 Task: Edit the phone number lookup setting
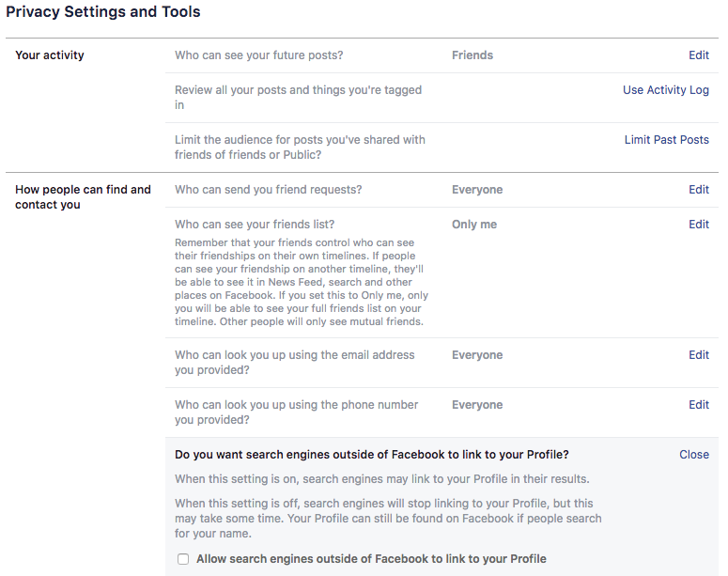click(698, 405)
